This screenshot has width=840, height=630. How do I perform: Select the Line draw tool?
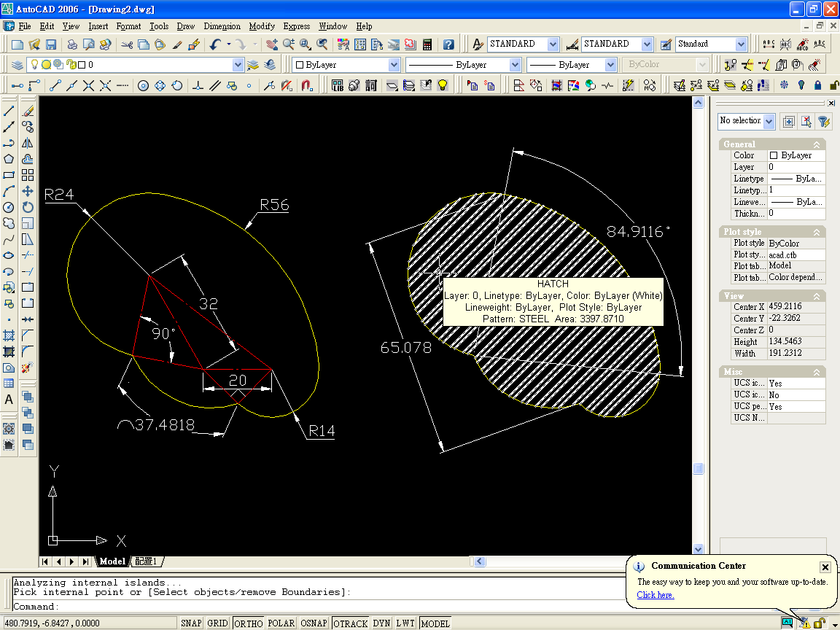[9, 111]
